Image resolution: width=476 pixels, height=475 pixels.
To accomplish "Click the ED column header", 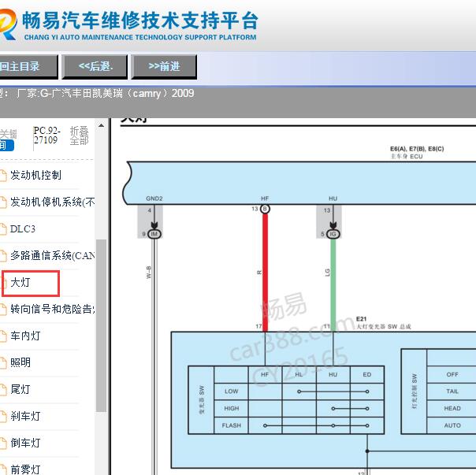I will coord(367,374).
